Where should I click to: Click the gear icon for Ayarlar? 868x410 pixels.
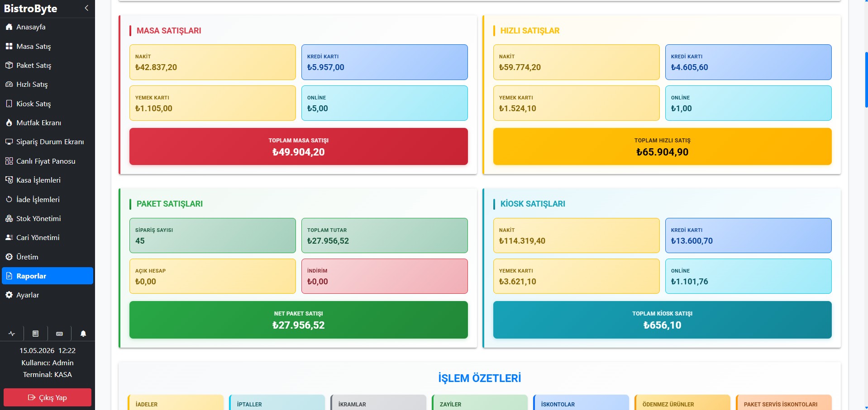coord(9,295)
